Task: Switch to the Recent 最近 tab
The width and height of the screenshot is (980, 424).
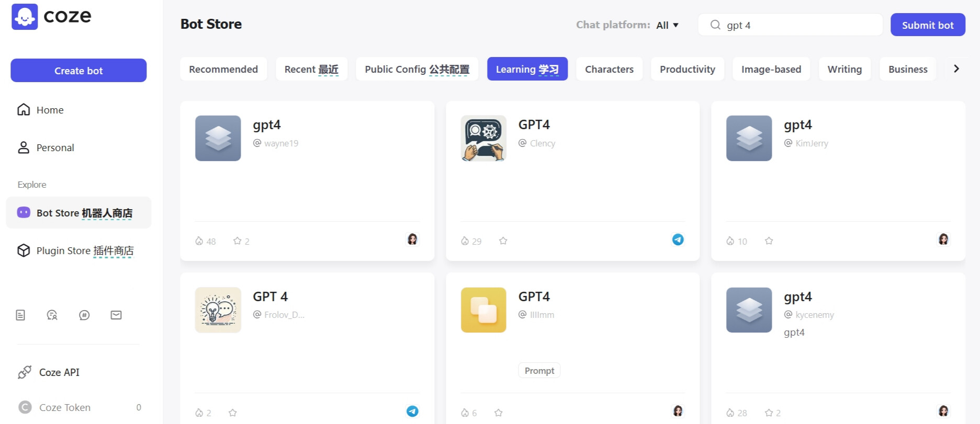Action: click(x=311, y=69)
